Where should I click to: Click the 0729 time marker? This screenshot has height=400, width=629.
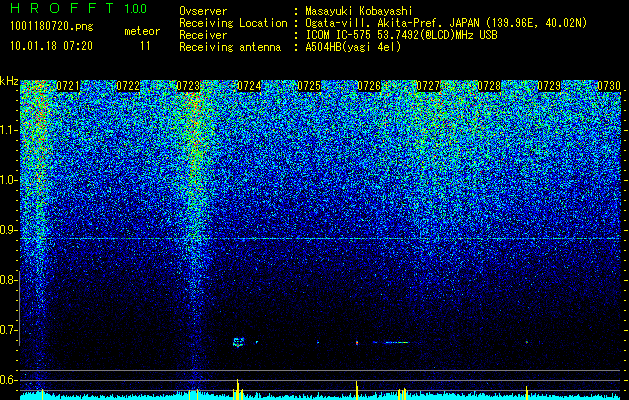[x=549, y=86]
